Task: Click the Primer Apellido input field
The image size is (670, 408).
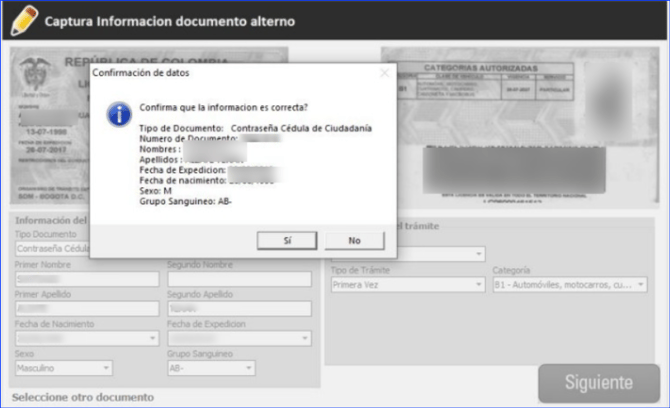Action: (87, 309)
